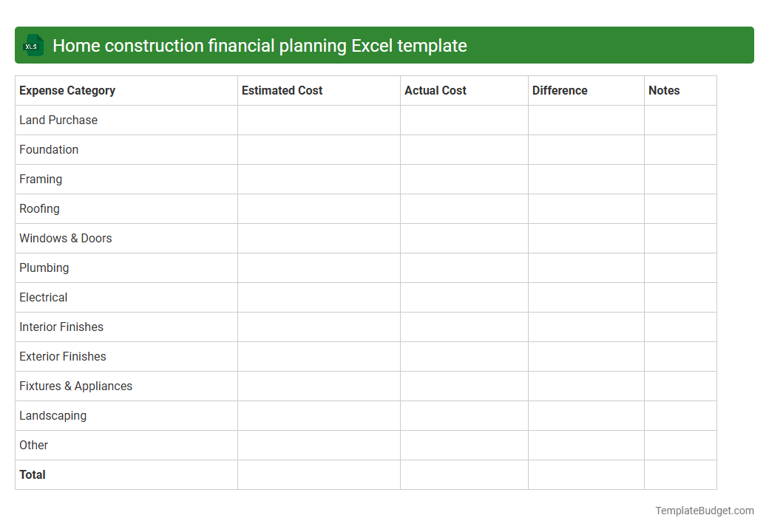769x532 pixels.
Task: Click the Exterior Finishes row
Action: [x=62, y=356]
